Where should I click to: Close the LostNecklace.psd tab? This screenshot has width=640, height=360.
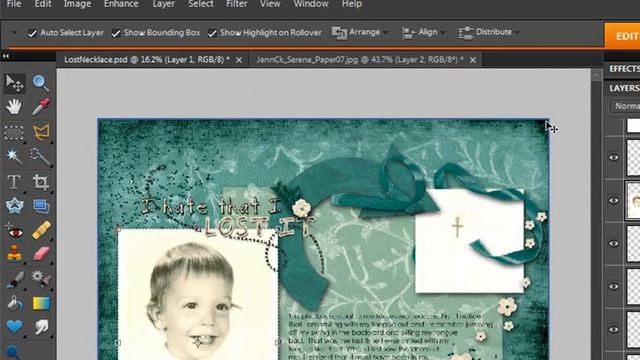239,60
